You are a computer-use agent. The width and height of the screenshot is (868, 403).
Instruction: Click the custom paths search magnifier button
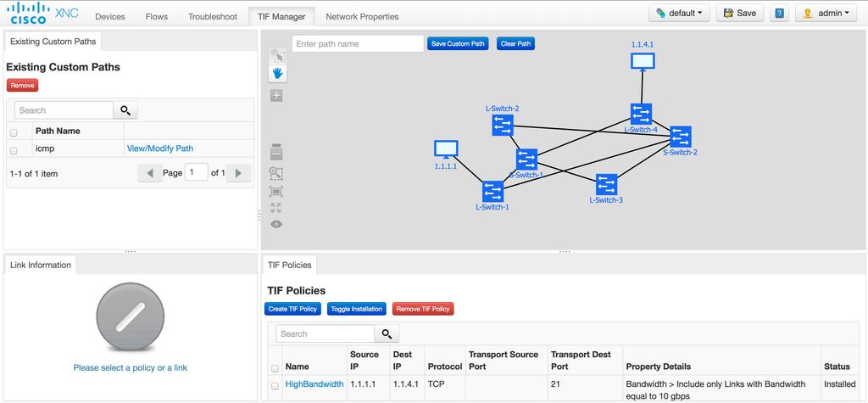(x=125, y=110)
